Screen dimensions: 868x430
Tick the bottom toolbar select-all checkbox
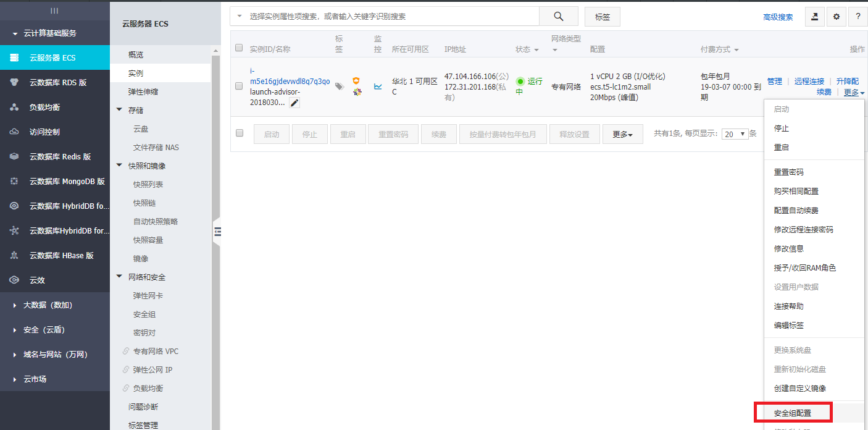[240, 133]
